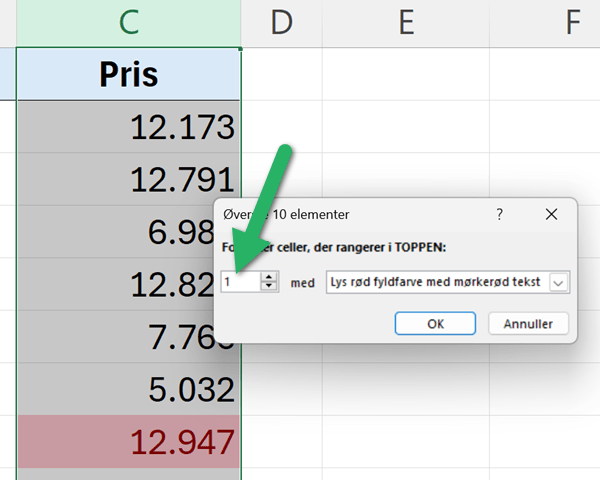Click the help question mark in the dialog
This screenshot has height=480, width=600.
[499, 214]
